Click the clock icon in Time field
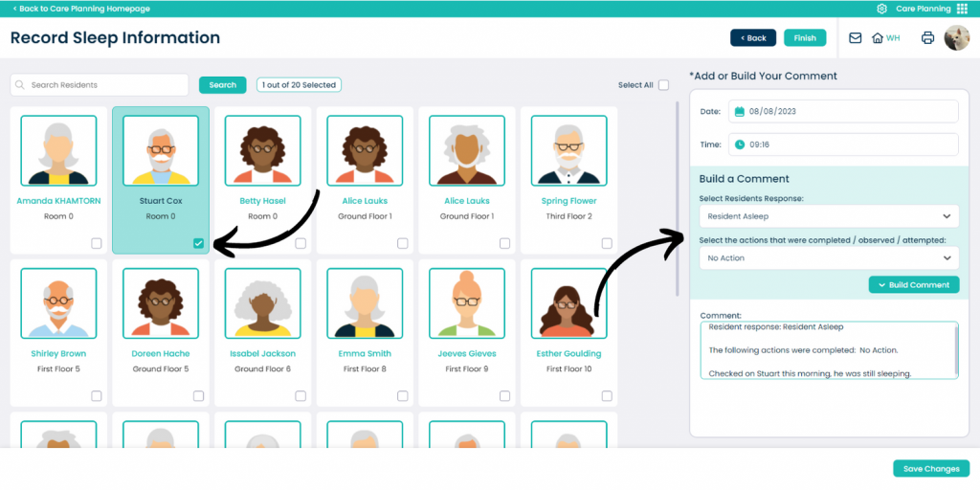This screenshot has width=980, height=490. (740, 145)
